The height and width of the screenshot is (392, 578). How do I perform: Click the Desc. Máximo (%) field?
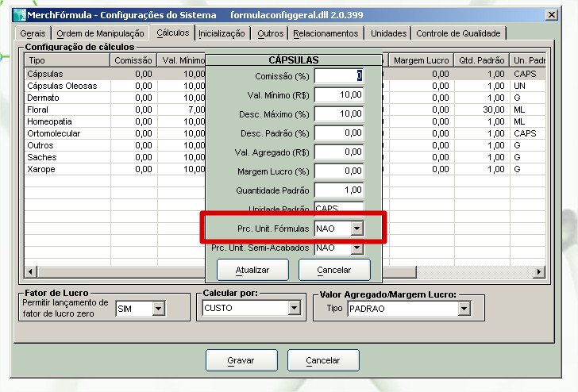[x=338, y=113]
